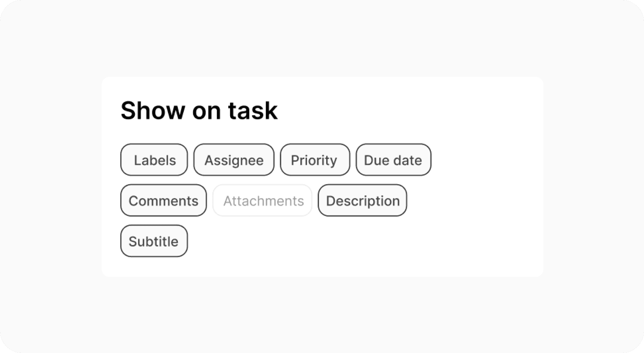Select the chip next to Assignee labeled Priority
Image resolution: width=644 pixels, height=353 pixels.
pyautogui.click(x=315, y=160)
